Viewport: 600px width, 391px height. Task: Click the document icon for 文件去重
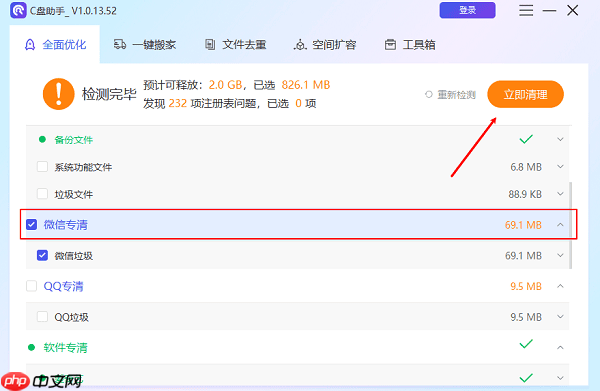[x=210, y=44]
